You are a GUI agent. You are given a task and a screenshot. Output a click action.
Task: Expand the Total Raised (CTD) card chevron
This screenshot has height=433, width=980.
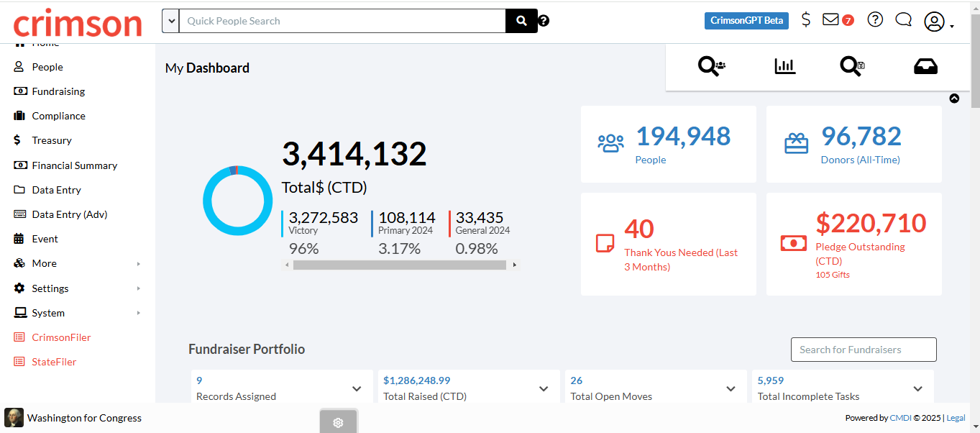544,389
